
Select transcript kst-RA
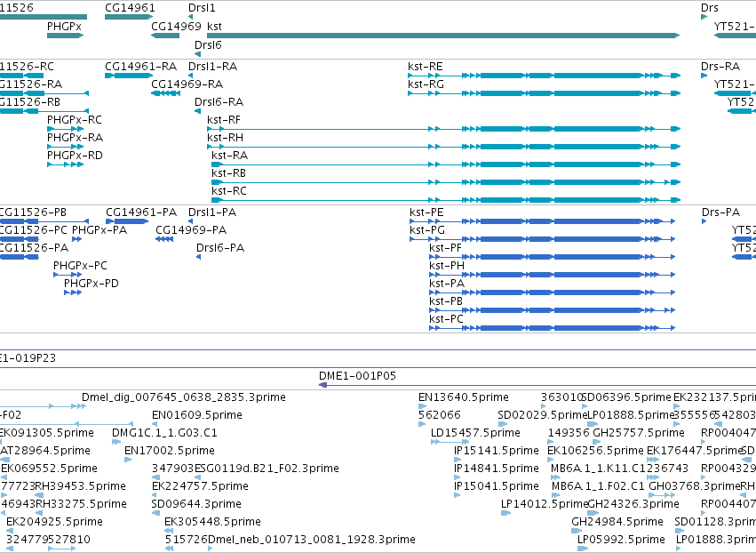[x=446, y=164]
